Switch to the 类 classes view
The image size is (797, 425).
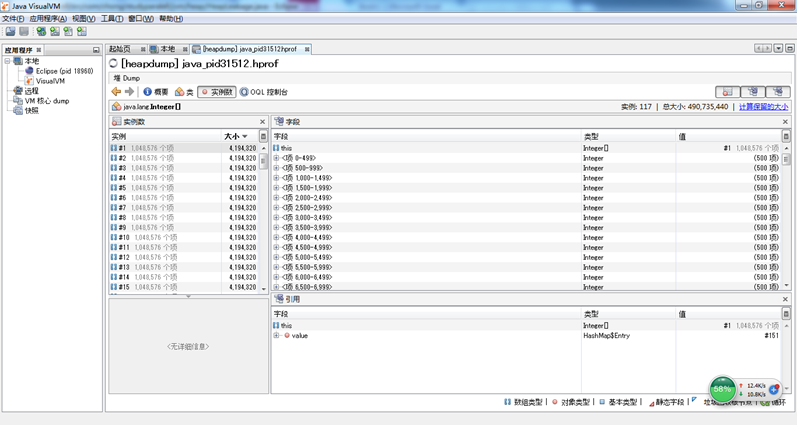point(184,92)
